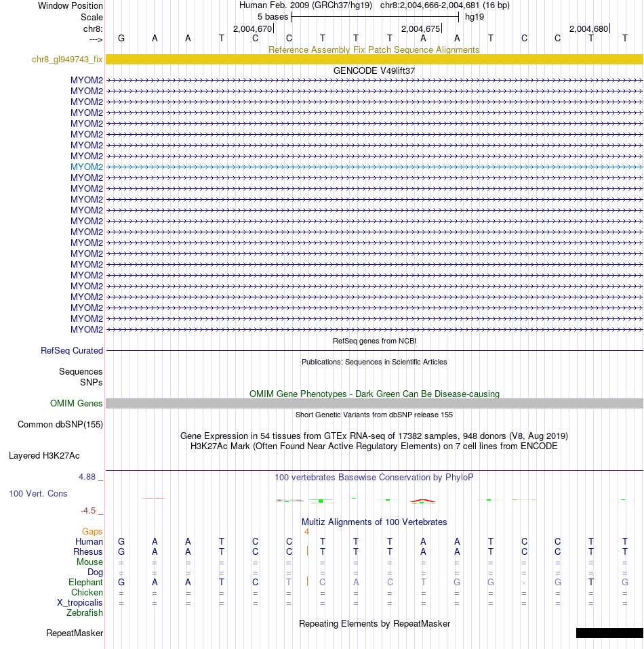Click the orange Gaps label

tap(92, 531)
